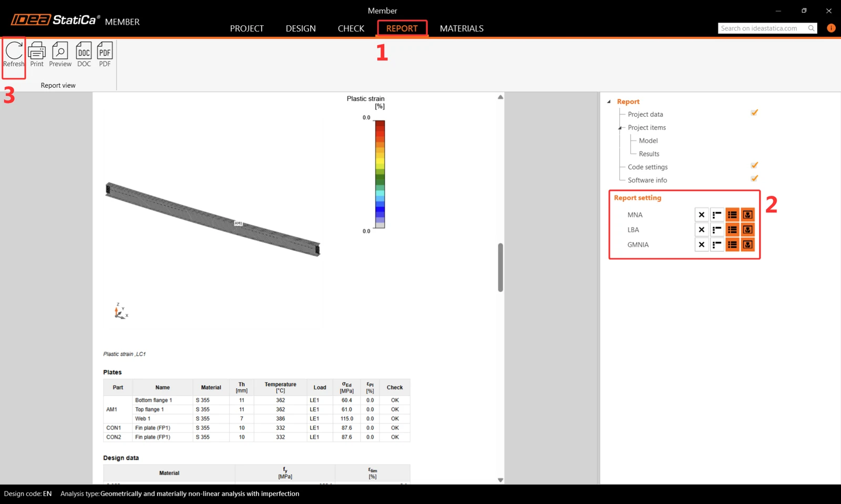Screen dimensions: 841x504
Task: Click the X icon in the LBA row
Action: coord(702,230)
